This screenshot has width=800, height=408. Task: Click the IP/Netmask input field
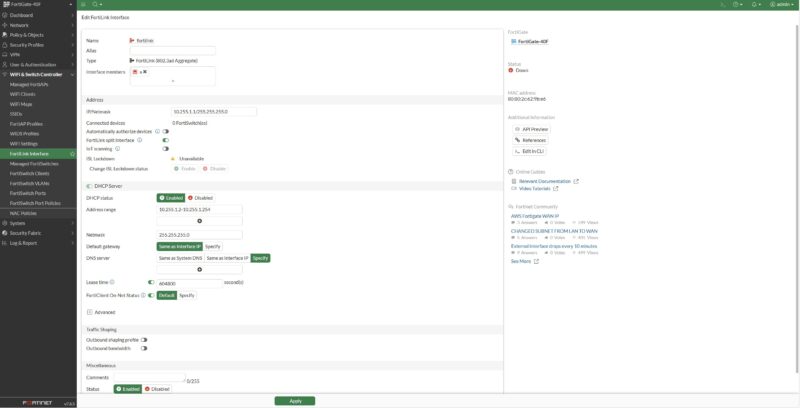point(214,112)
